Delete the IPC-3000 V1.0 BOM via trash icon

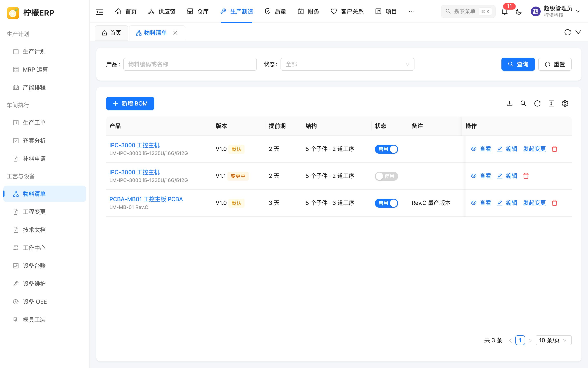pyautogui.click(x=555, y=149)
